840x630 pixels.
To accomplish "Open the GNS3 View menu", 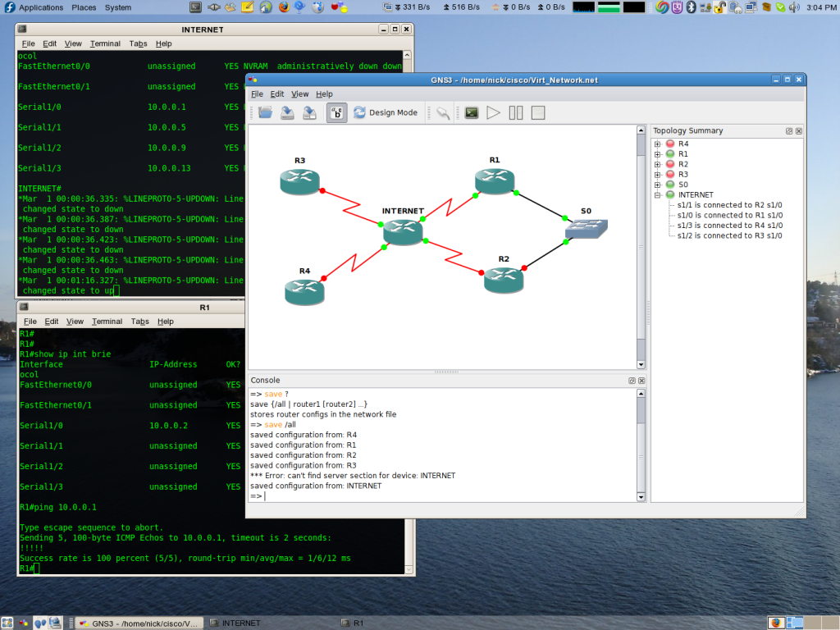I will 300,94.
